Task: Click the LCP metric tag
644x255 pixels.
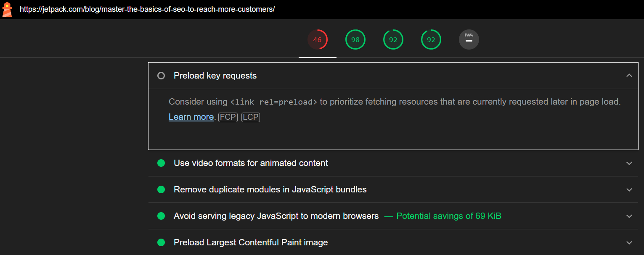Action: 251,117
